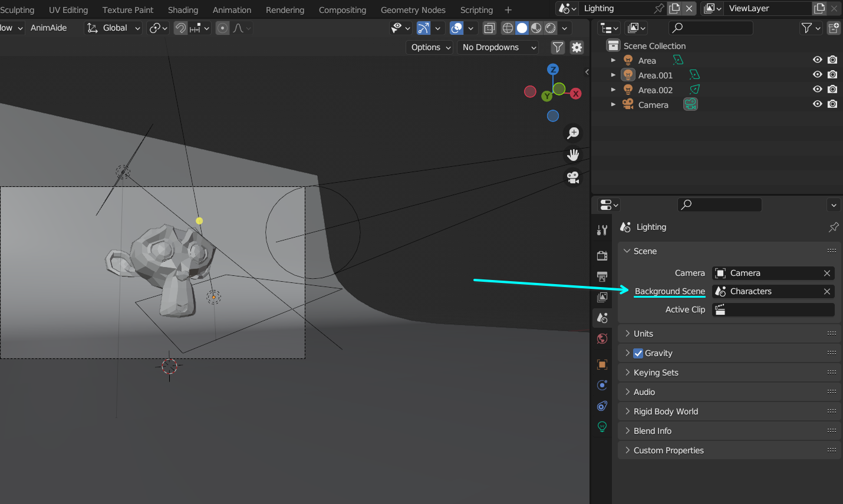Hide Camera object in viewport

coord(817,104)
